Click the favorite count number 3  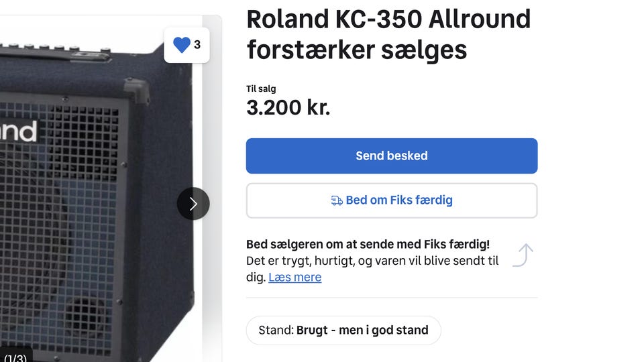click(197, 45)
